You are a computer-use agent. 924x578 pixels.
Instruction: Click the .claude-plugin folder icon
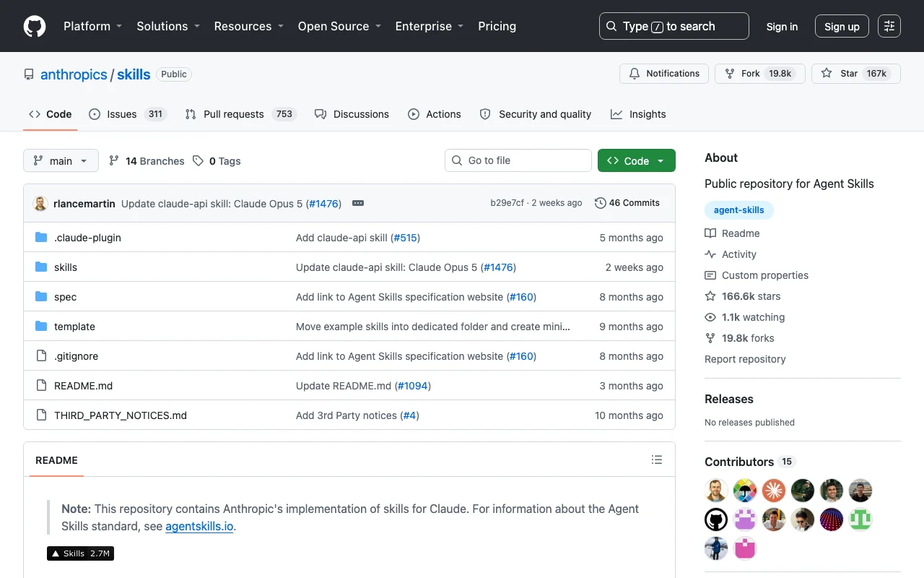tap(41, 238)
